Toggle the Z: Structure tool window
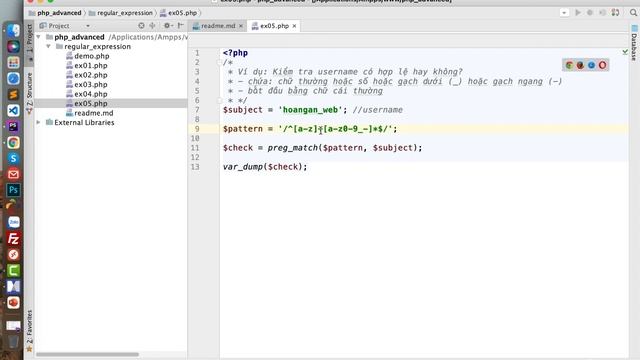 pos(29,93)
